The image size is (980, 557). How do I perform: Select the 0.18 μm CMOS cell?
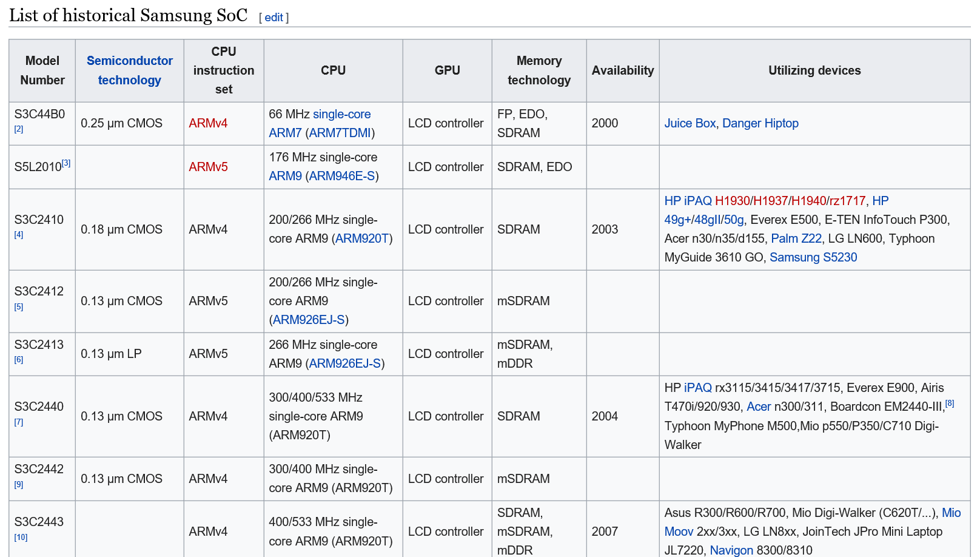pyautogui.click(x=130, y=229)
